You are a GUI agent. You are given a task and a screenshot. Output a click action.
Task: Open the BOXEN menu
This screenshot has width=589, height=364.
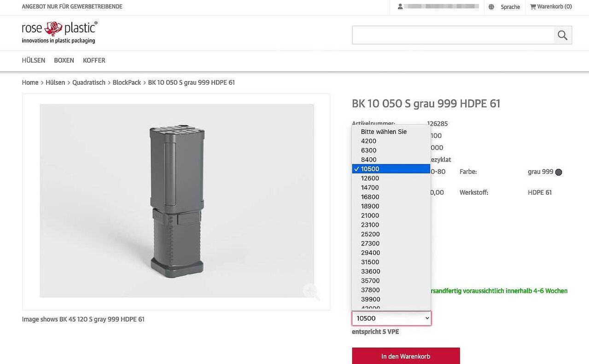(64, 60)
